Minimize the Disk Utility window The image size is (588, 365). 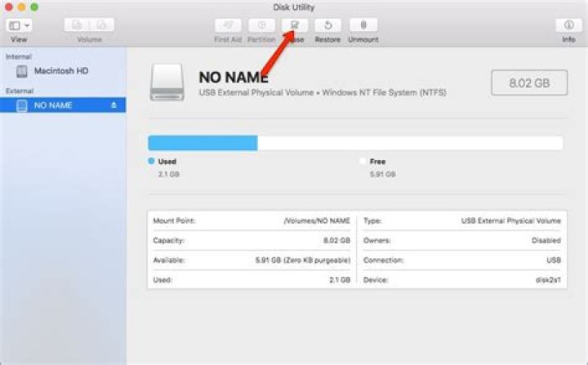(21, 7)
